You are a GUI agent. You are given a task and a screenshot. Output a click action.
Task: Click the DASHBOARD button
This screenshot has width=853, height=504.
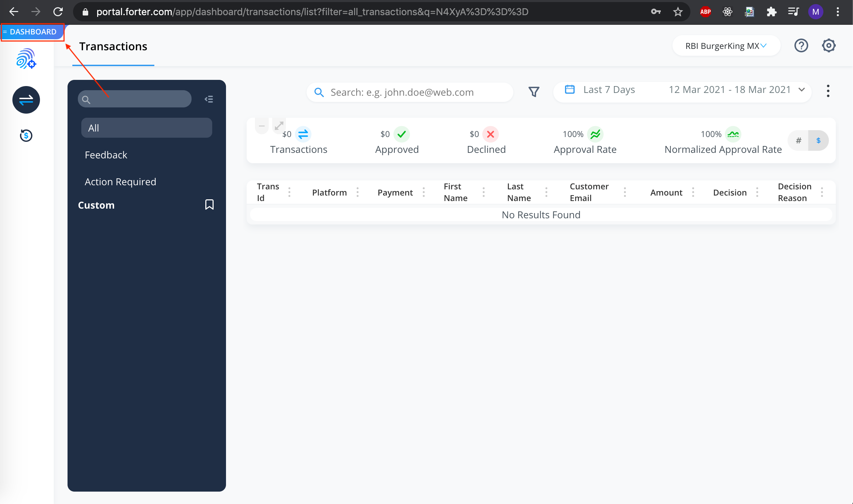tap(32, 32)
